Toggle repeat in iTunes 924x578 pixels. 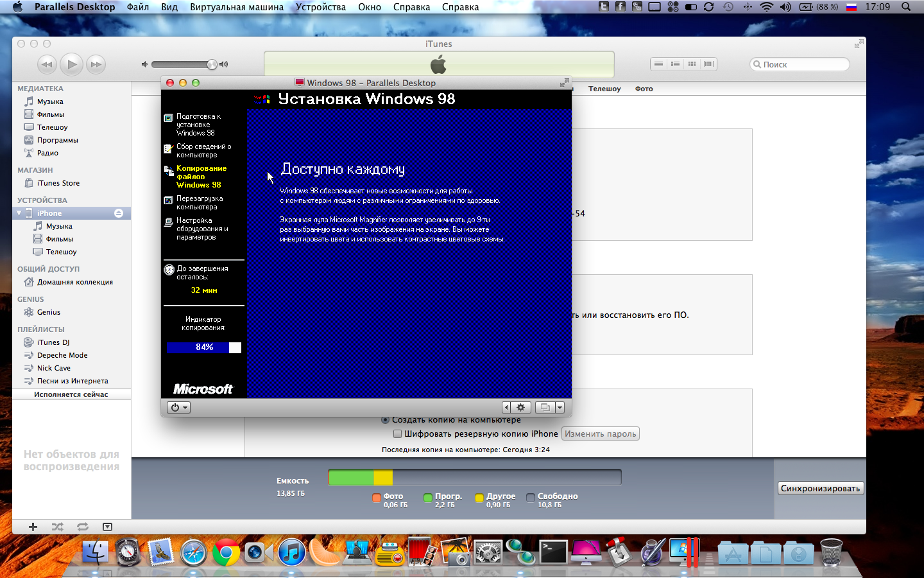[83, 527]
